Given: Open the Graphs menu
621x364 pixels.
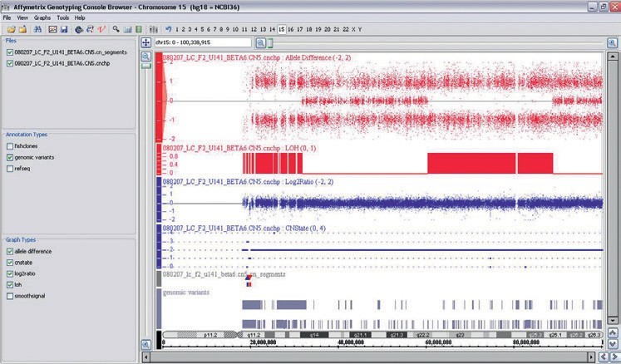Looking at the screenshot, I should click(42, 17).
